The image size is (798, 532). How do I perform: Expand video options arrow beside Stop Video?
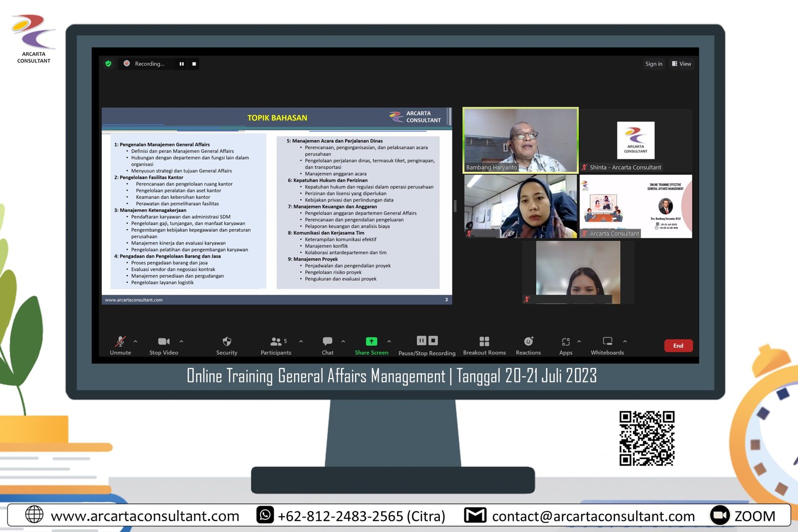point(181,342)
